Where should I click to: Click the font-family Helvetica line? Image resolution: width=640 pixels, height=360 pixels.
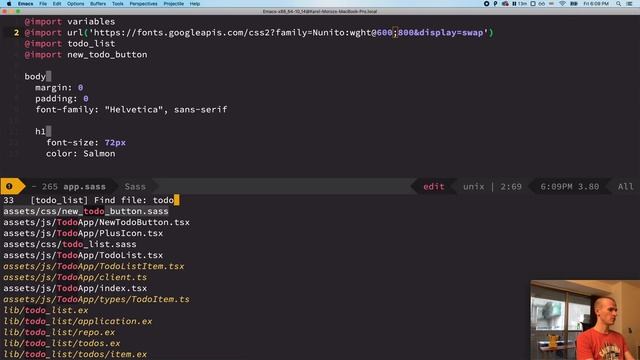click(x=131, y=109)
